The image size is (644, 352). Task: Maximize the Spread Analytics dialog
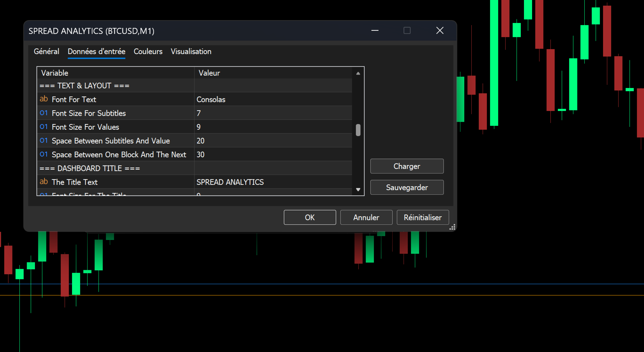click(x=407, y=31)
